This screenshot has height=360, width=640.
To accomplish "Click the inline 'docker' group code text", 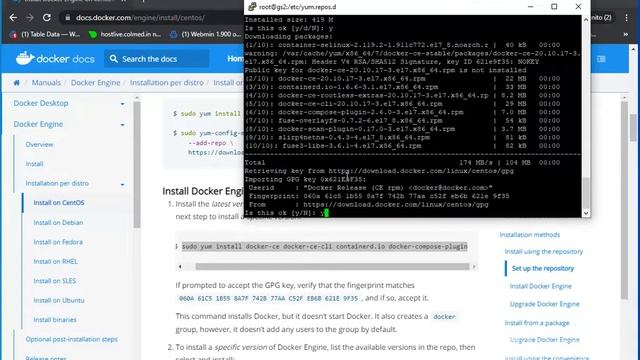I will tap(444, 317).
